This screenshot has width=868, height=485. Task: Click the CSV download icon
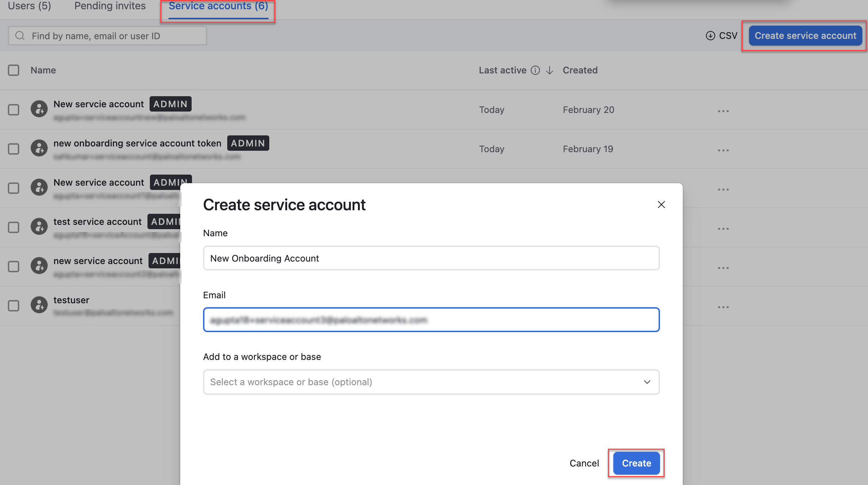[710, 36]
